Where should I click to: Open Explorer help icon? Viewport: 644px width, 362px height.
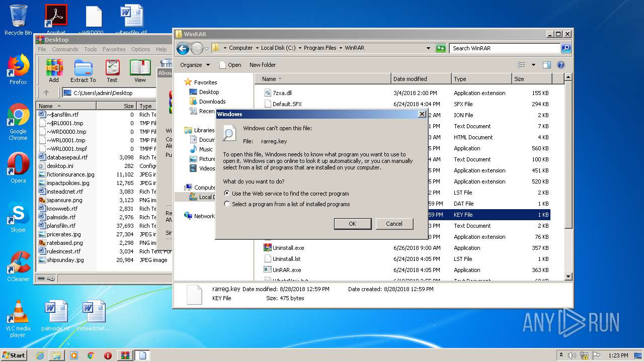pyautogui.click(x=561, y=65)
